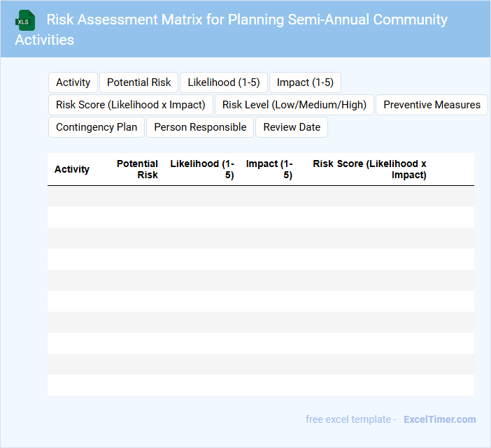Screen dimensions: 491x448
Task: Select the Risk Score table column header
Action: (370, 169)
